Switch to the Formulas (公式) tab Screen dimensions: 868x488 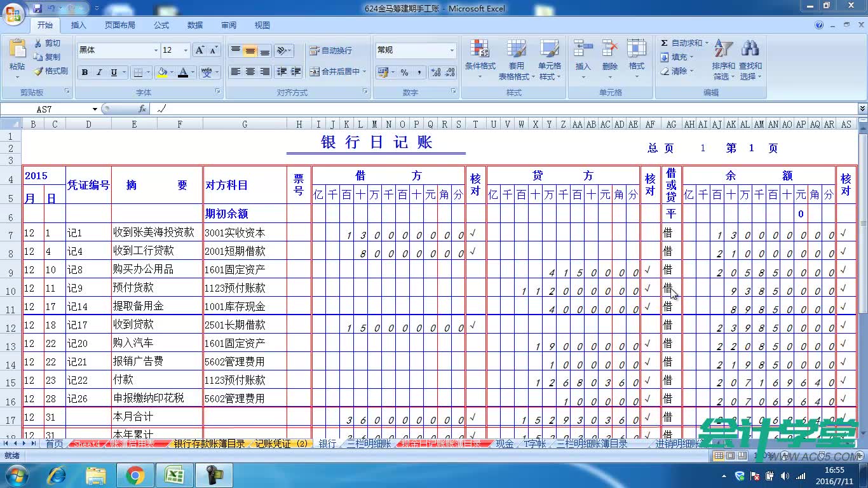coord(161,25)
